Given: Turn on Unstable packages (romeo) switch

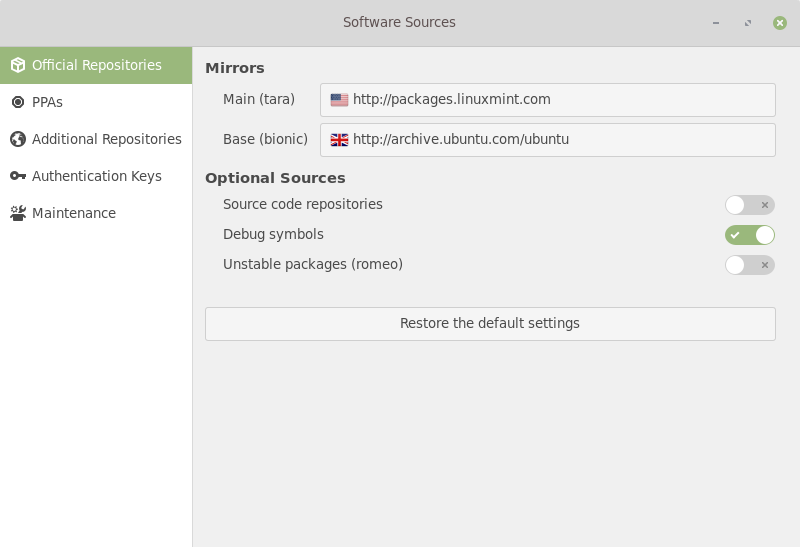Looking at the screenshot, I should [x=749, y=265].
